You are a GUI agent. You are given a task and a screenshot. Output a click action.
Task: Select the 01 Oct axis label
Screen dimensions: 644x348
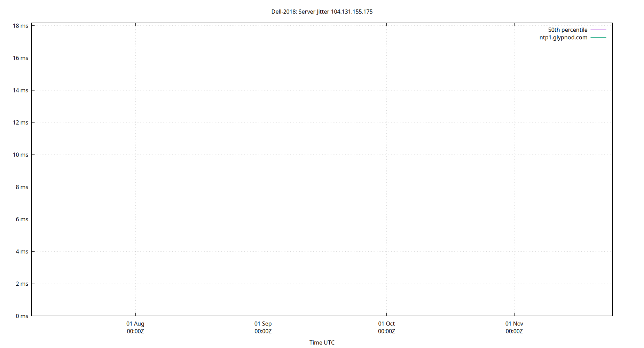coord(386,323)
